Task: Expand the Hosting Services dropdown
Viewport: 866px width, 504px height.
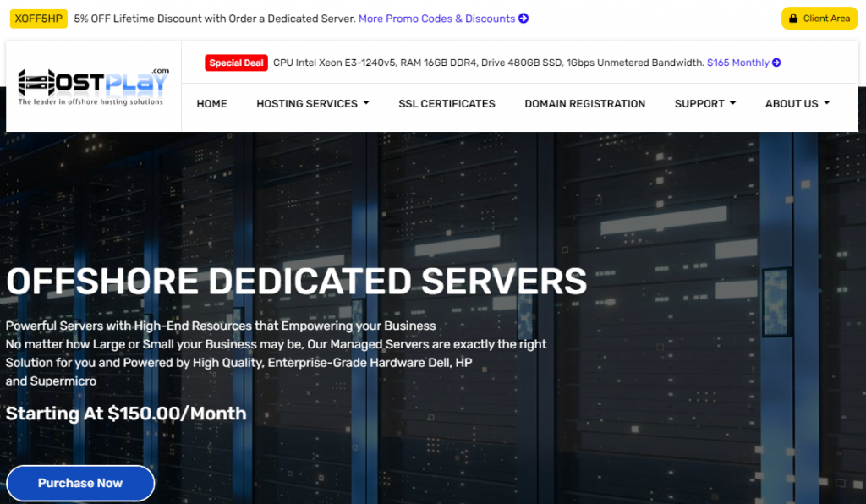Action: coord(313,104)
